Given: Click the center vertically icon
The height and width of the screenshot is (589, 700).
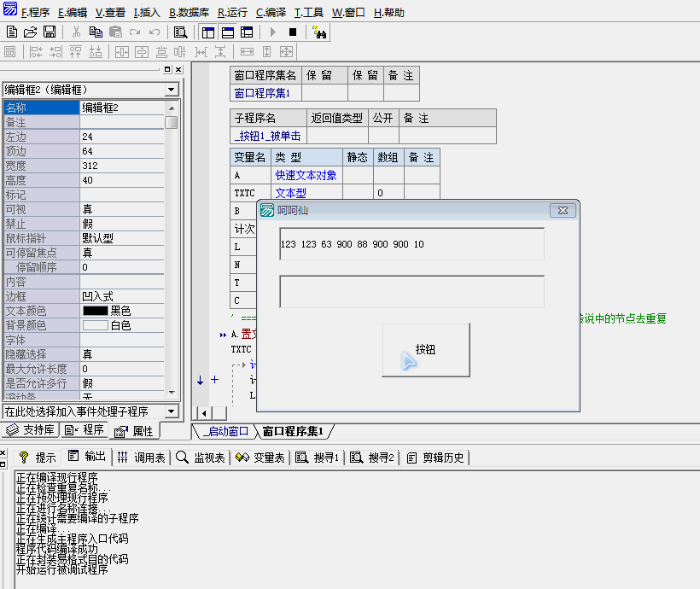Looking at the screenshot, I should coord(142,52).
